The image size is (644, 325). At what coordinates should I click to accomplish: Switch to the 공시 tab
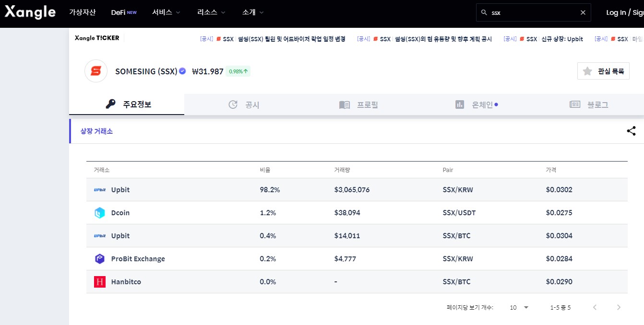244,104
